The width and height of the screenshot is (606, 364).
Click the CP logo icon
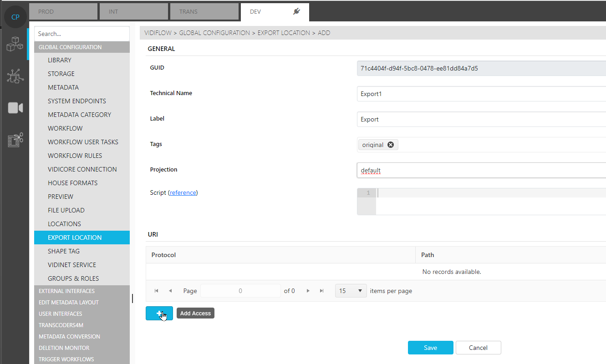[x=15, y=17]
